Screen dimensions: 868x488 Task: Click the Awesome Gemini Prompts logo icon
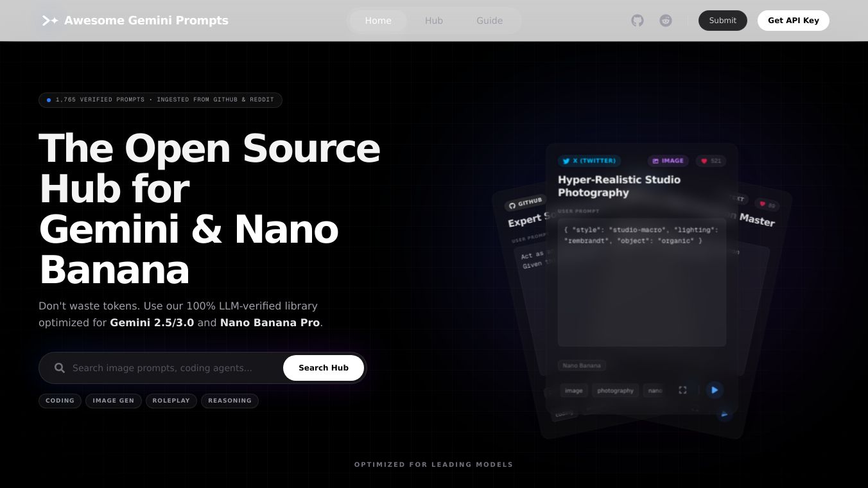(x=50, y=21)
